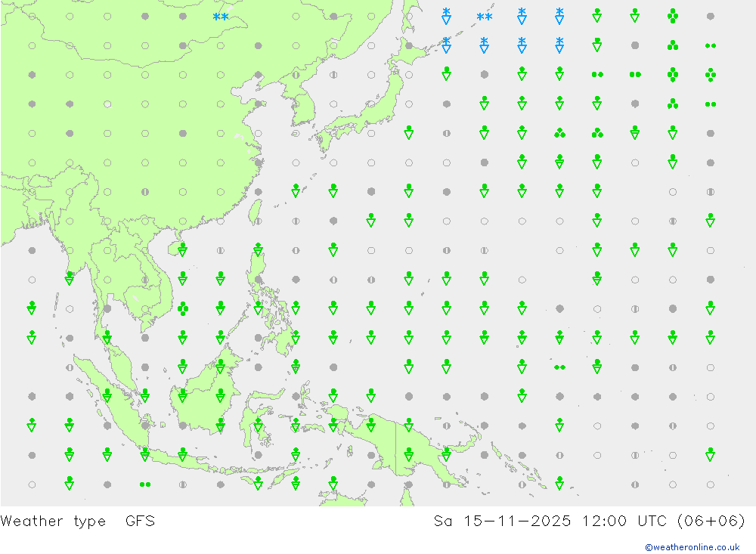Click the green four-dot rain cluster east of Vietnam
The width and height of the screenshot is (756, 554).
pos(183,308)
